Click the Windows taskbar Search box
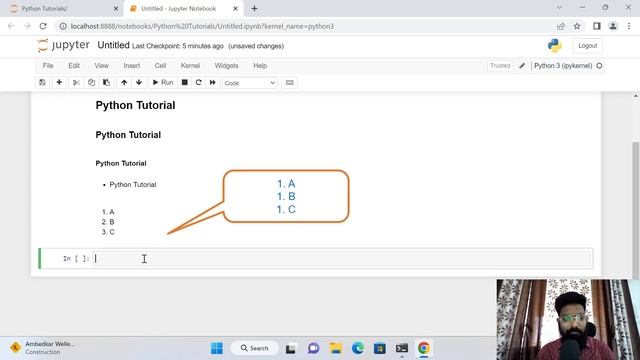 [255, 348]
